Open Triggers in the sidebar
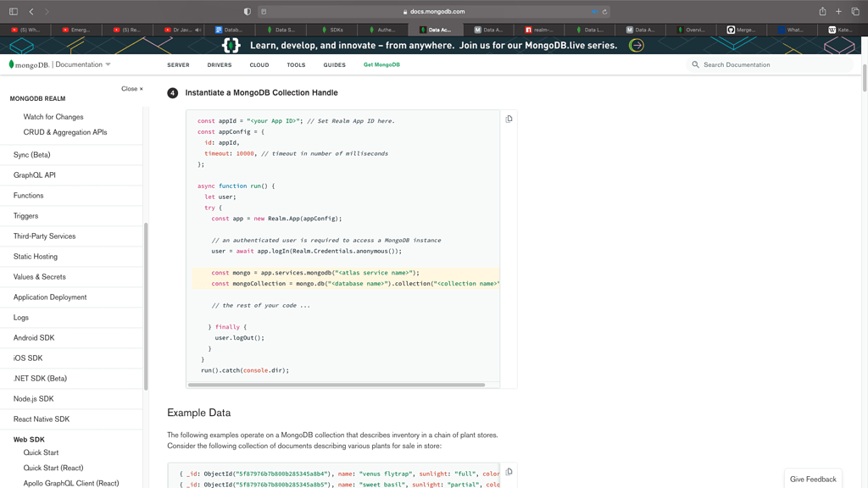The image size is (868, 488). (25, 216)
